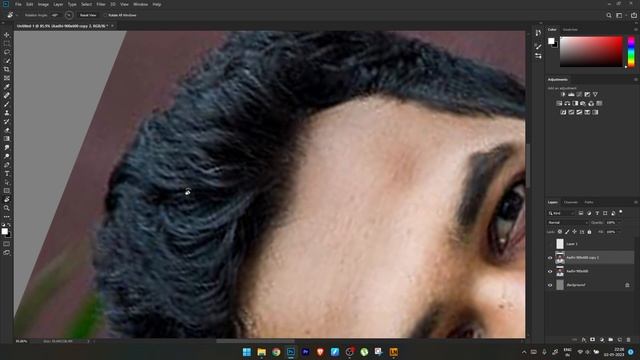
Task: Add a layer mask
Action: [x=593, y=340]
